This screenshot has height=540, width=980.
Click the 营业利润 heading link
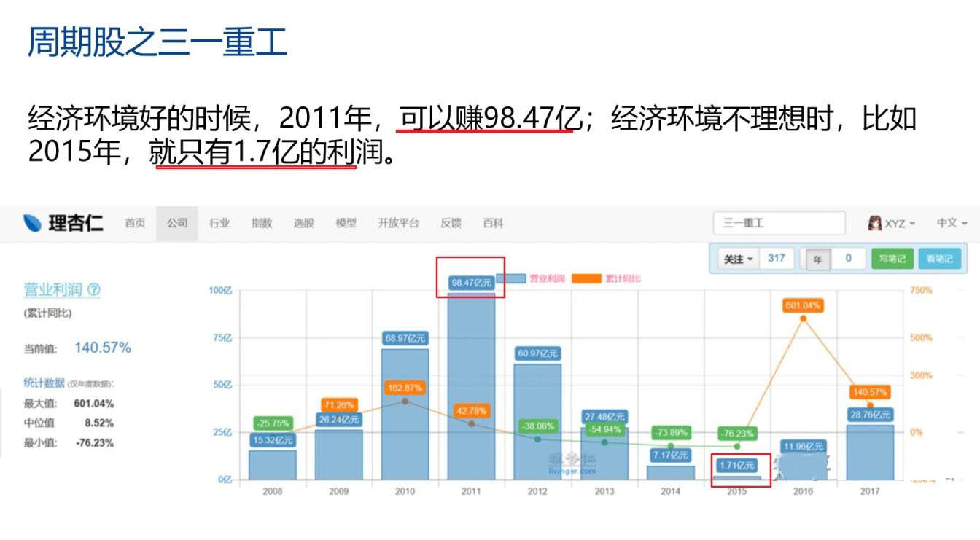click(x=53, y=289)
